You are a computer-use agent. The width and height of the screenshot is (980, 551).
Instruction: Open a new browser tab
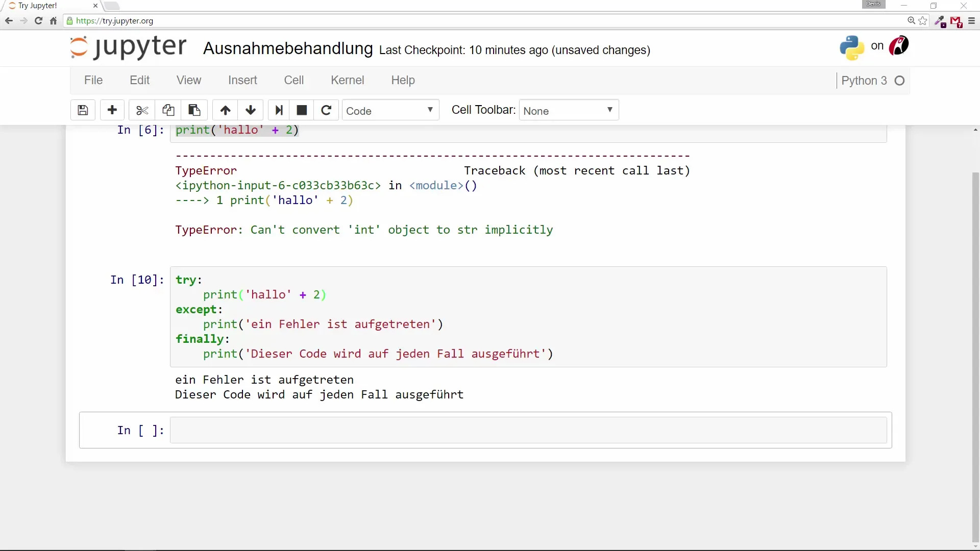[112, 6]
